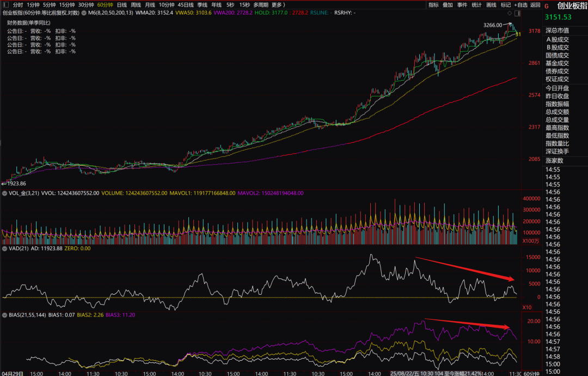Image resolution: width=588 pixels, height=376 pixels.
Task: Click the 统计 statistics button
Action: [476, 5]
